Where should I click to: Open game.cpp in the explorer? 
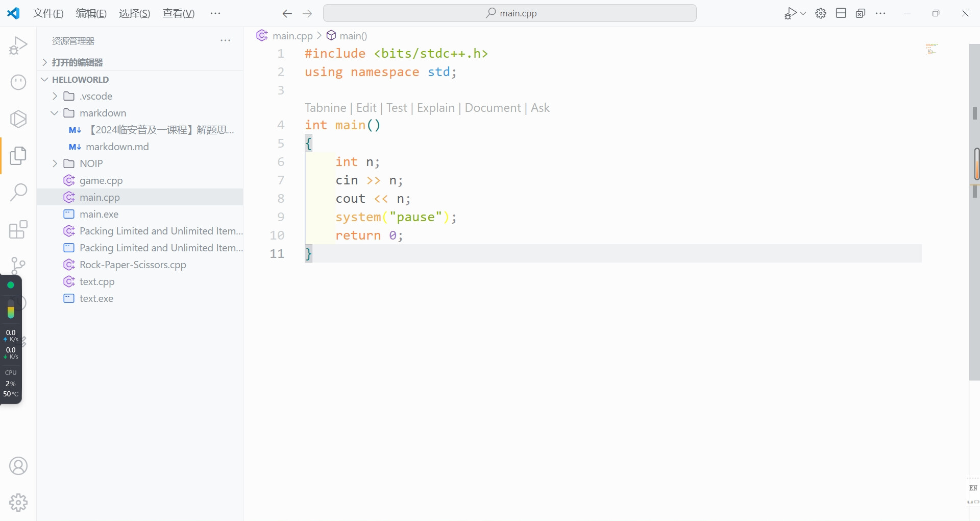click(x=101, y=180)
